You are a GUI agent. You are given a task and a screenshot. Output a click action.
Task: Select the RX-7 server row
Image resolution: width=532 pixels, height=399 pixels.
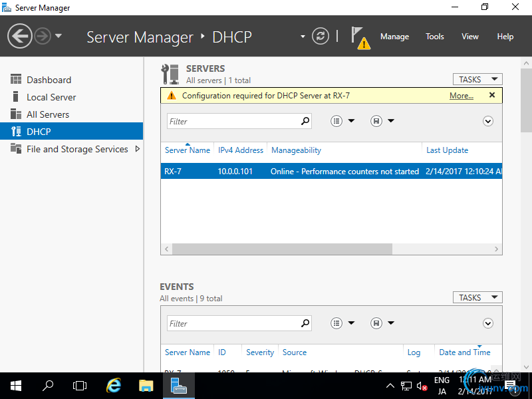click(331, 172)
